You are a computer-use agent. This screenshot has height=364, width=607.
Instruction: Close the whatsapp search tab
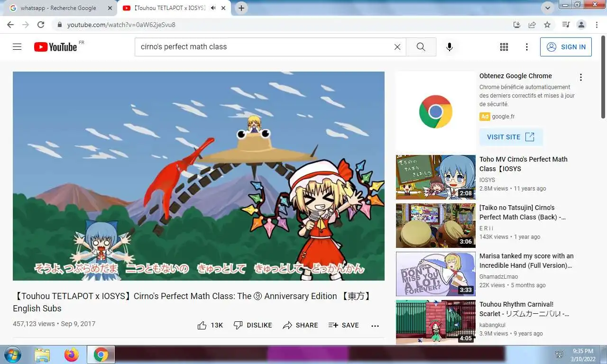point(110,8)
